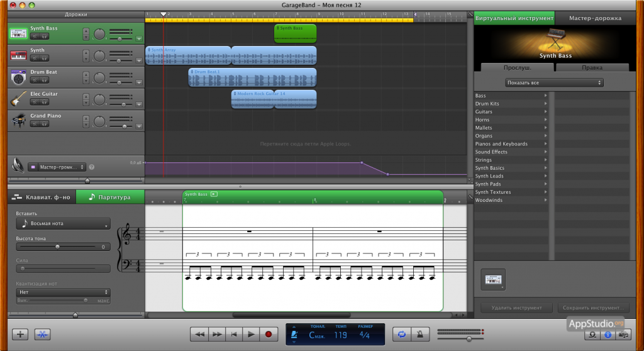Screen dimensions: 644x351
Task: Switch to Виртуальный инструмент tab
Action: coord(514,18)
